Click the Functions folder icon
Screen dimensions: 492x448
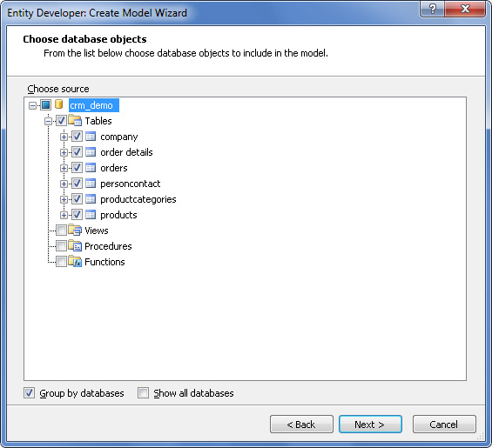[x=75, y=262]
